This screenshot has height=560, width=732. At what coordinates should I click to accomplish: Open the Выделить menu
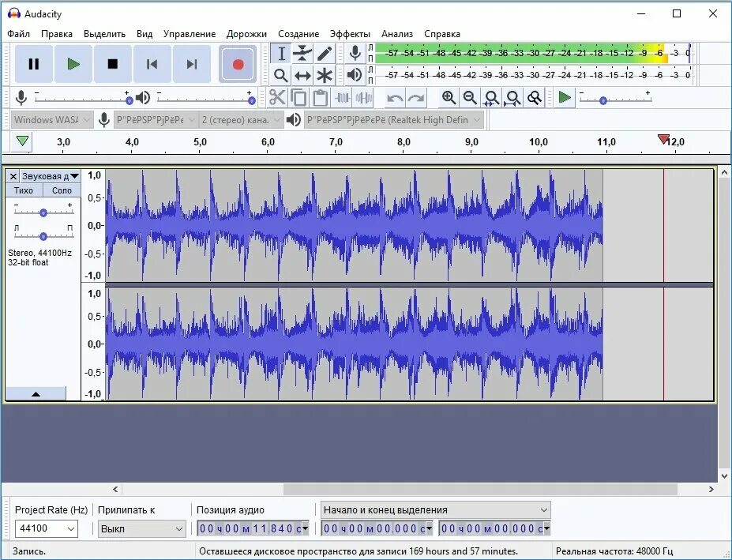point(104,34)
